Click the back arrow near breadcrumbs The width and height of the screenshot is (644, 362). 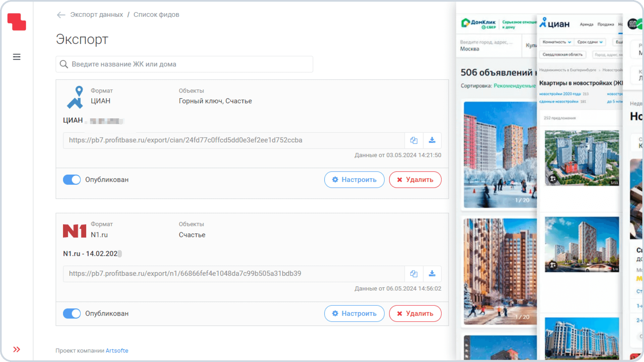point(61,15)
